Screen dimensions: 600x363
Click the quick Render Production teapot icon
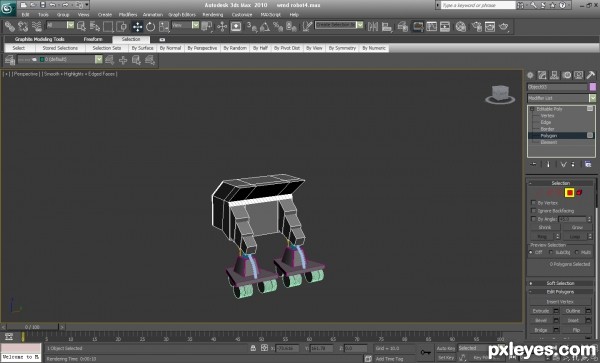504,26
